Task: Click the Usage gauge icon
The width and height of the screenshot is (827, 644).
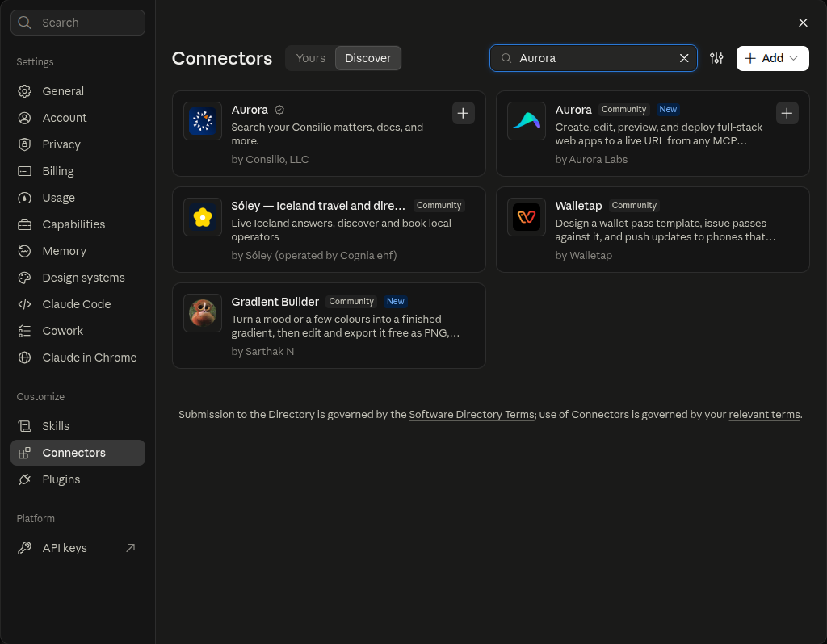Action: [x=24, y=198]
